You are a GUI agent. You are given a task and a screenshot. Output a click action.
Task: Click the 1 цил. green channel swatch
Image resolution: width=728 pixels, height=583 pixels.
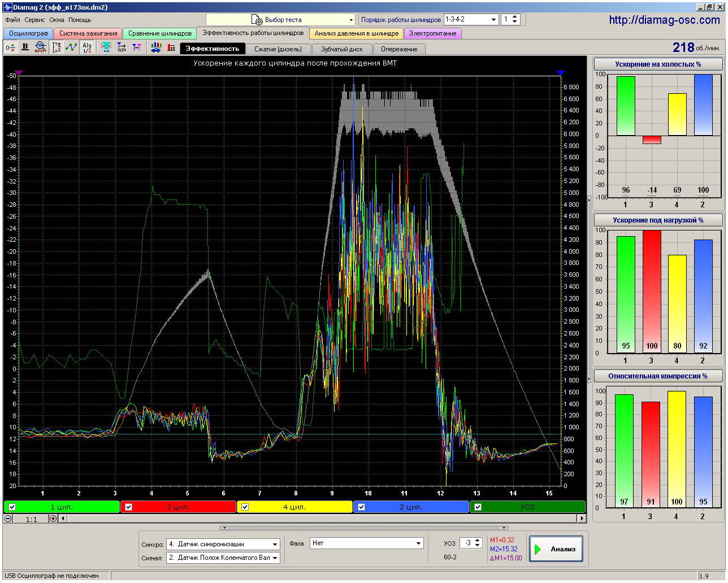pos(62,507)
